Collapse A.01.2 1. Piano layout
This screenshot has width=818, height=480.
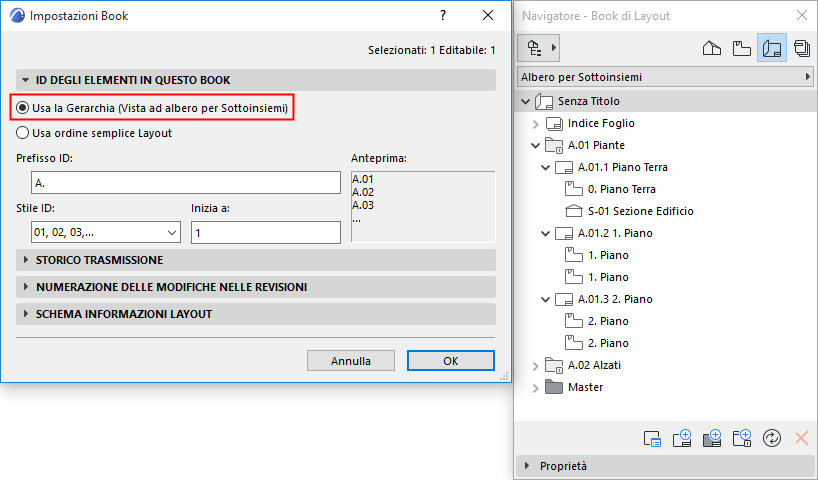[545, 234]
